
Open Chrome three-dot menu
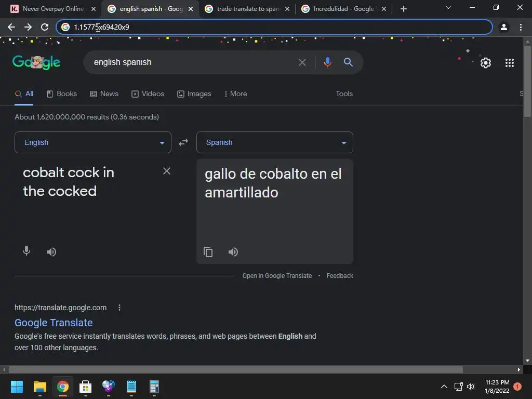[521, 27]
